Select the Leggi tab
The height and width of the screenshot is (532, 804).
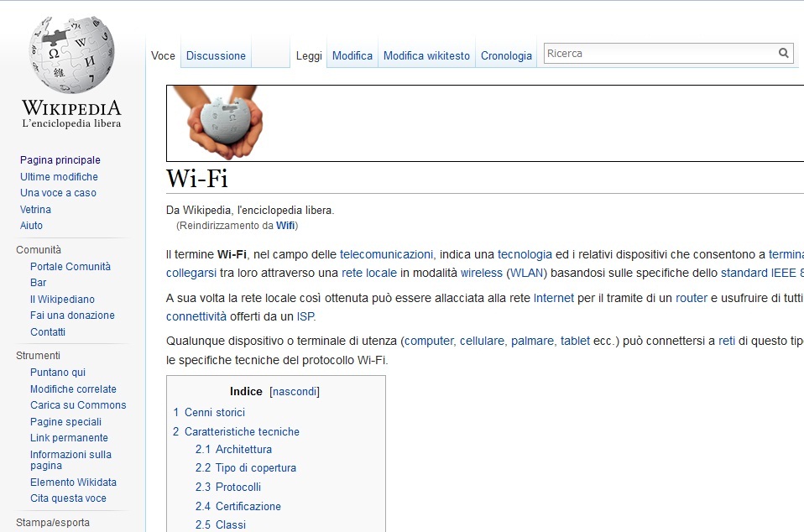[x=309, y=56]
